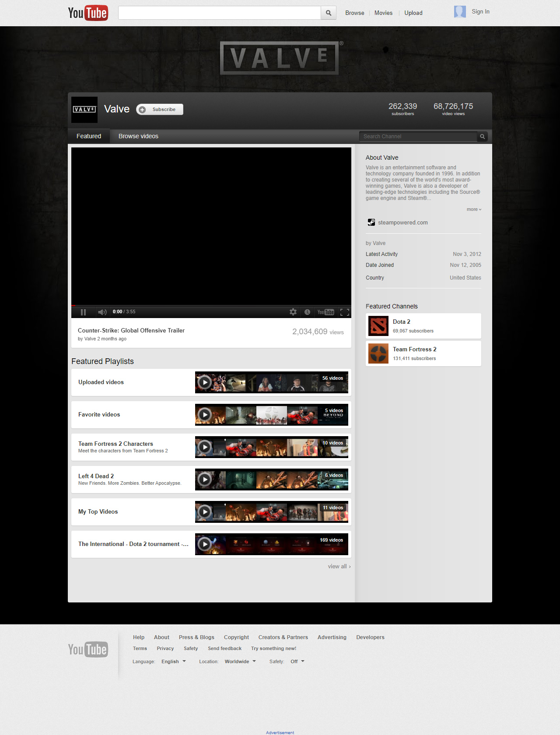Click the 169 videos thumbnail strip
Screen dimensions: 560x735
click(272, 544)
